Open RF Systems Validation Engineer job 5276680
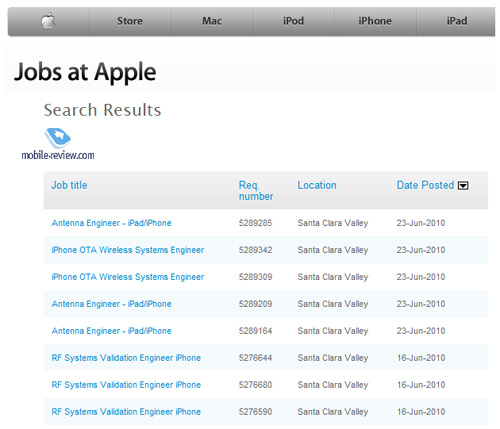The width and height of the screenshot is (500, 429). pyautogui.click(x=126, y=385)
